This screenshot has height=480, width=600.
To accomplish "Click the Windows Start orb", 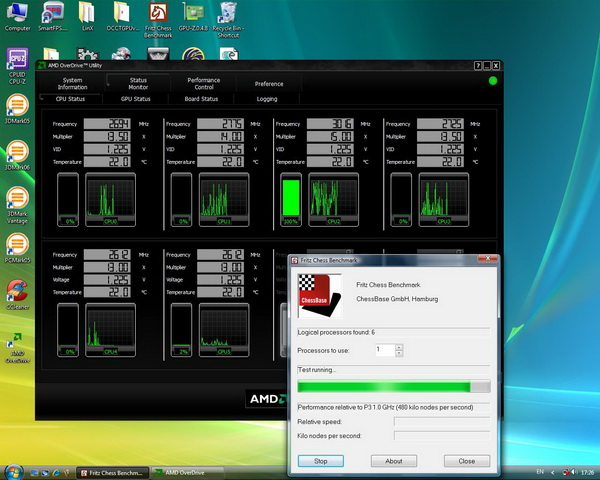I will click(12, 471).
